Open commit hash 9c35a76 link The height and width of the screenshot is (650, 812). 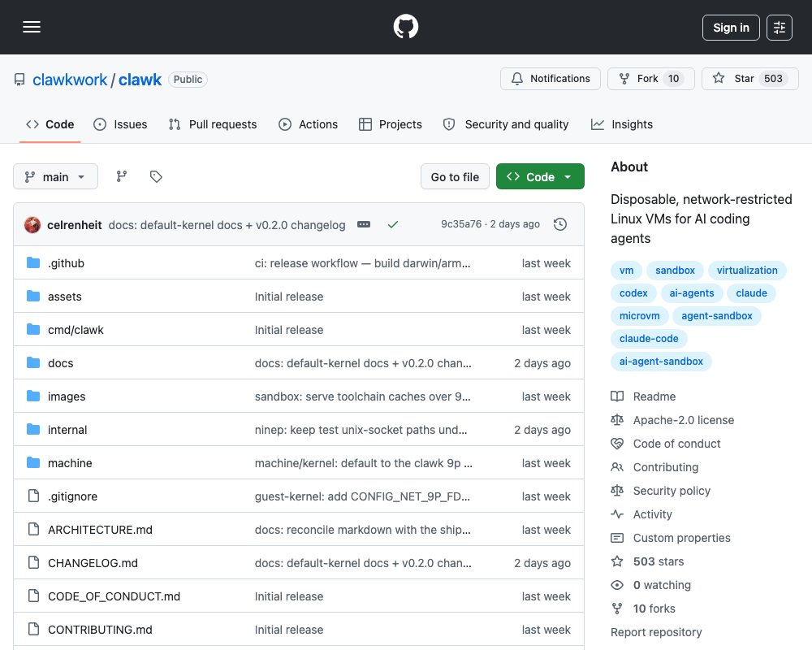click(461, 224)
